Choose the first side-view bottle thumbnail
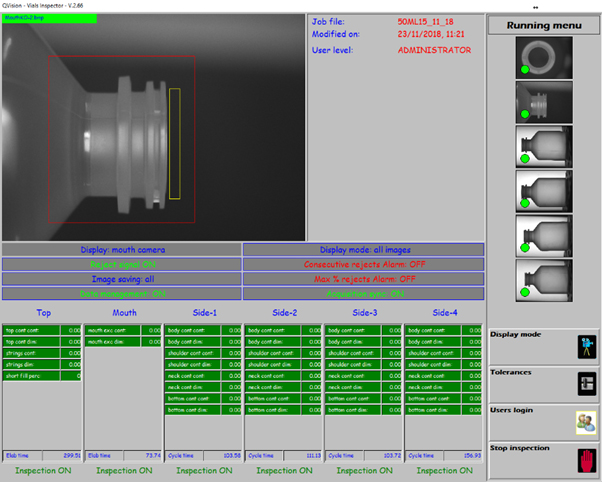This screenshot has height=482, width=602. 543,146
